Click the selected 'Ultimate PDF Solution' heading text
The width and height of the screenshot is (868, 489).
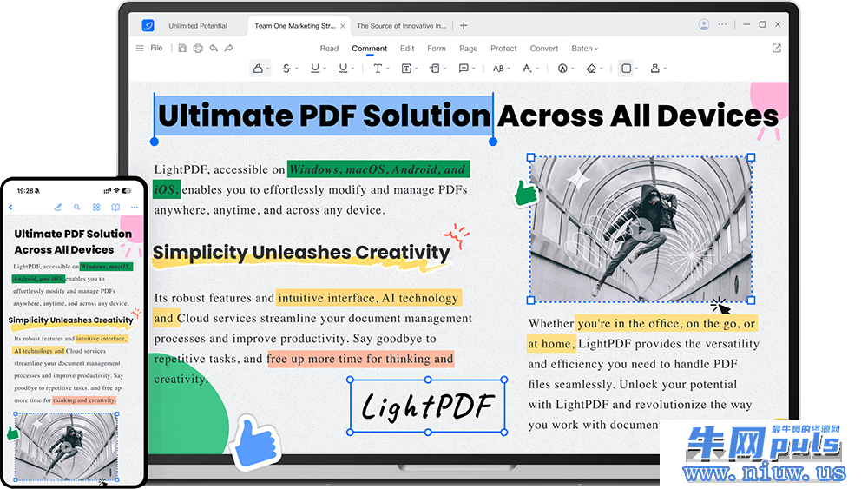coord(324,116)
